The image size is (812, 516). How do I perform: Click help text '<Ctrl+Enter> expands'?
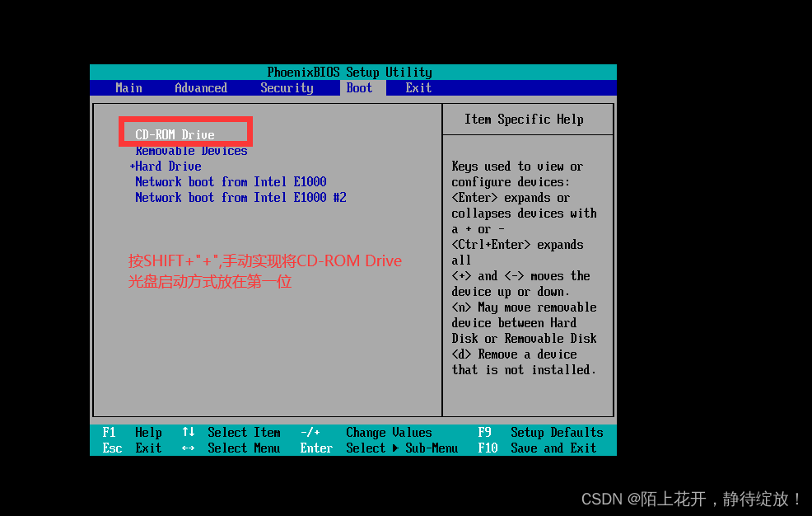tap(517, 245)
